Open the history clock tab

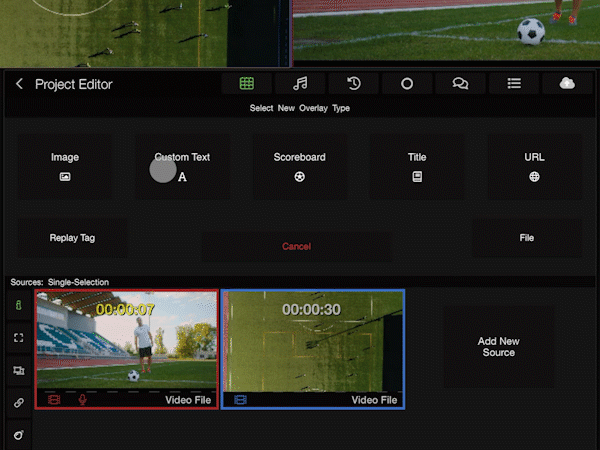[x=353, y=84]
